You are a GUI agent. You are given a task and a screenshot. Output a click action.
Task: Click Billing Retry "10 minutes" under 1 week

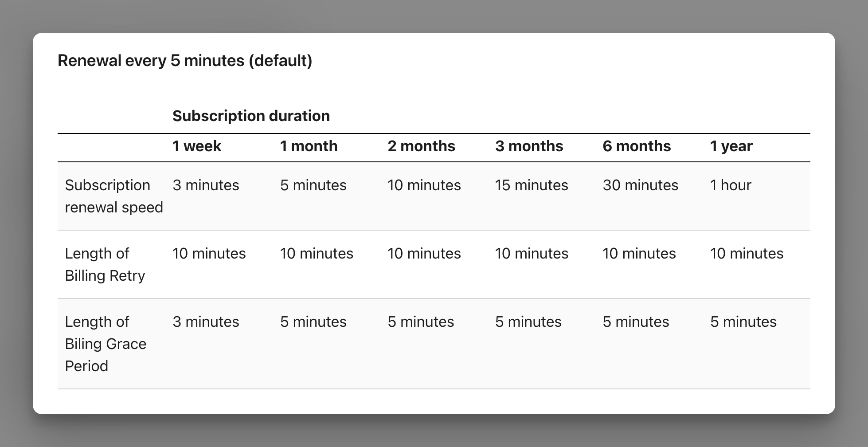coord(209,254)
